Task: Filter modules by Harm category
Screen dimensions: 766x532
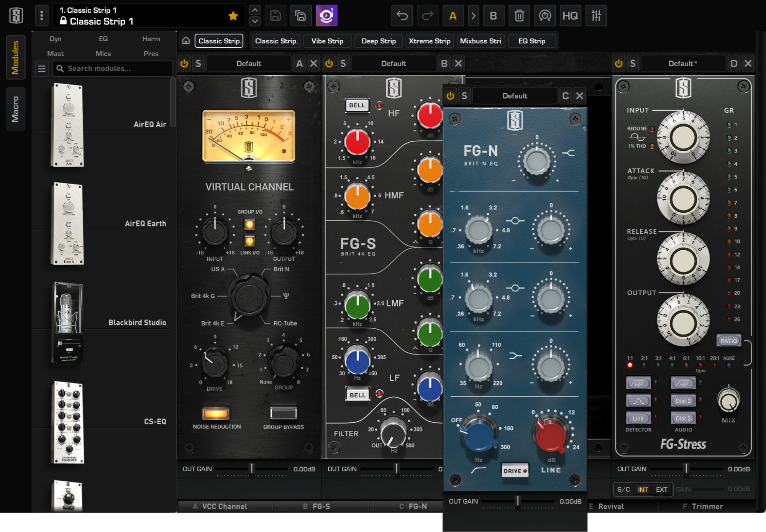Action: click(151, 39)
